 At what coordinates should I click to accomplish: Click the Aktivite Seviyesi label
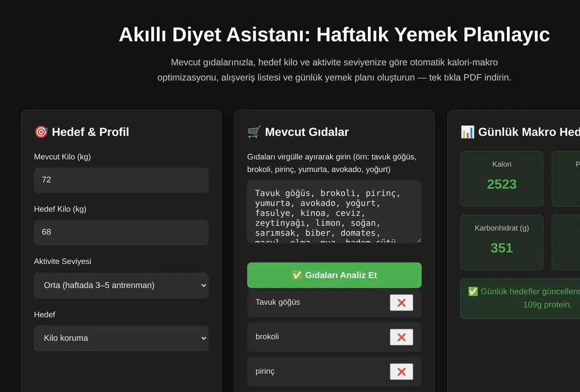click(x=62, y=261)
